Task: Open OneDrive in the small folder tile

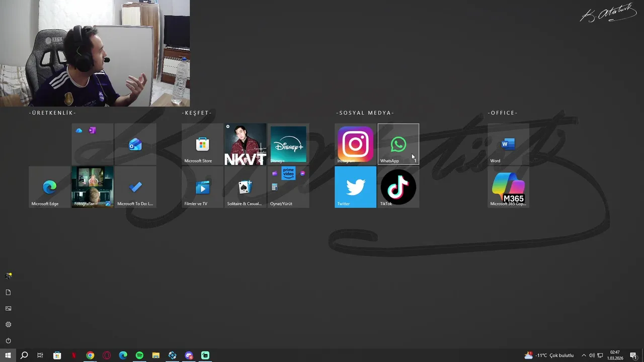Action: (x=79, y=131)
